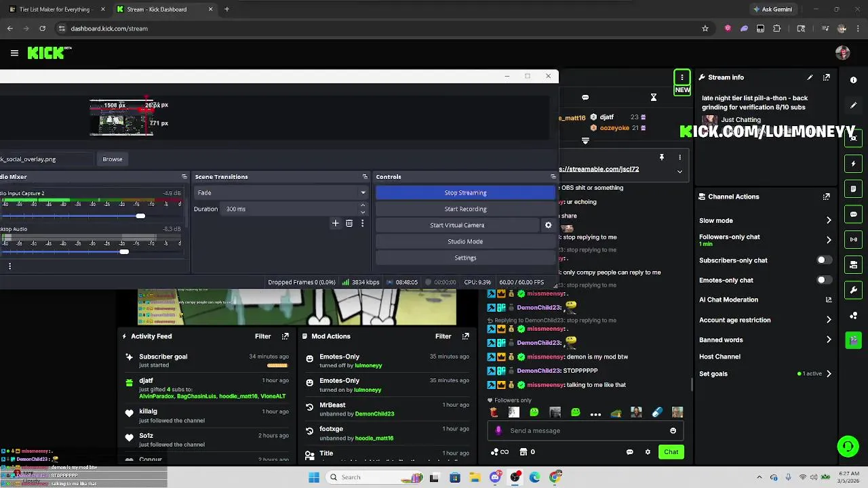Select the chat bubble sidebar icon
This screenshot has height=488, width=868.
pyautogui.click(x=853, y=214)
